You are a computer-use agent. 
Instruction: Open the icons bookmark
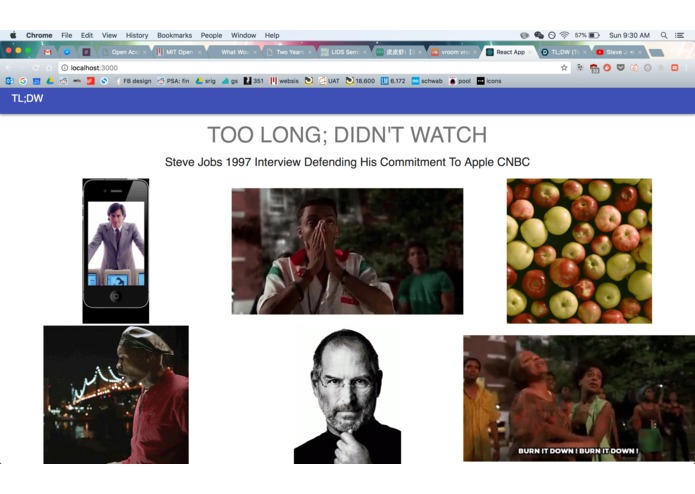click(x=489, y=81)
